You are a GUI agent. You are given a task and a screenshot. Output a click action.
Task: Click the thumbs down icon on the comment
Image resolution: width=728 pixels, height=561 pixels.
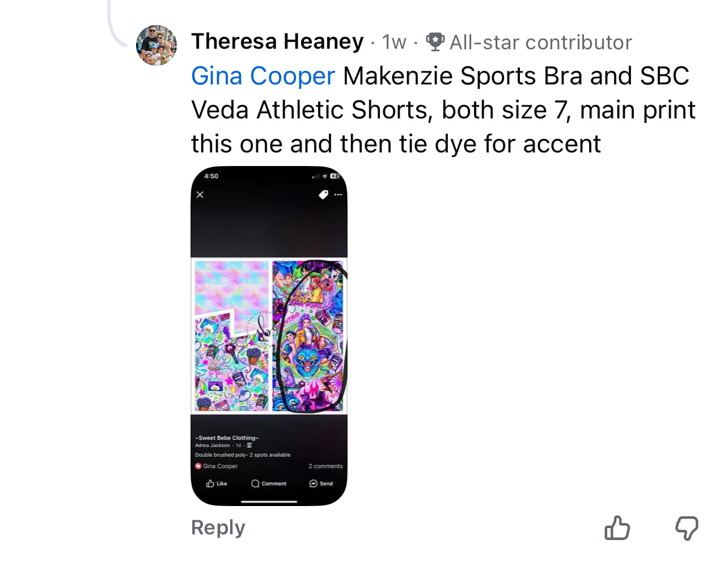click(x=686, y=528)
